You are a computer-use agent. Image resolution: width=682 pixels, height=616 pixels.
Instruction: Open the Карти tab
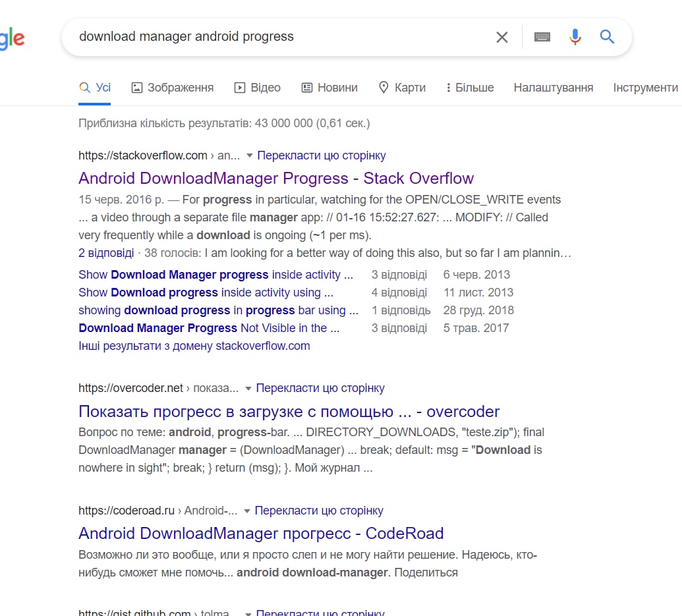pyautogui.click(x=402, y=88)
